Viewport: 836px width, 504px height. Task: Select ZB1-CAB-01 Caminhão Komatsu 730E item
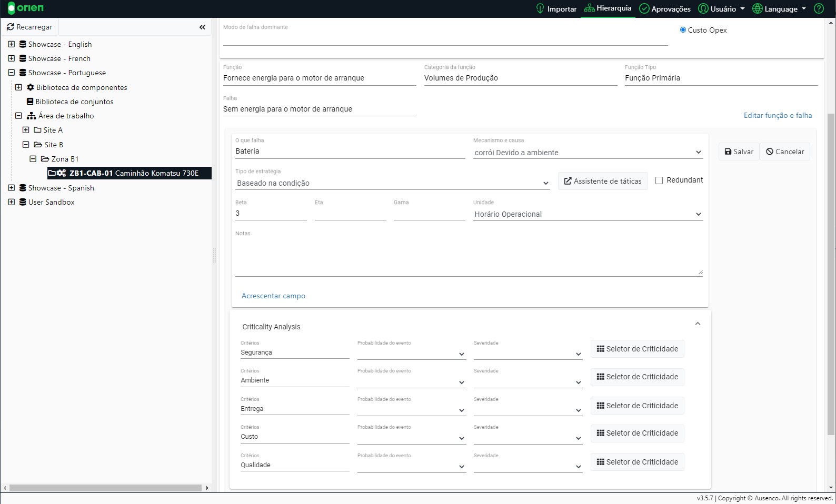[x=130, y=173]
